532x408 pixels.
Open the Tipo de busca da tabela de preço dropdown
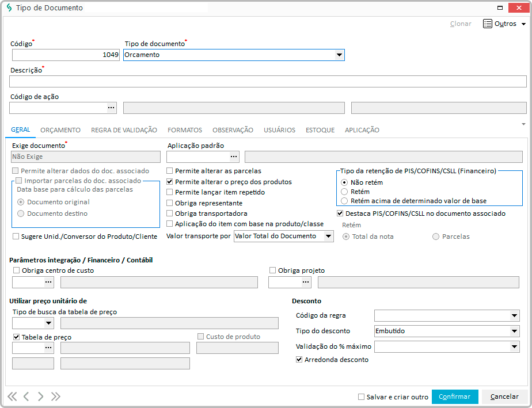pos(48,323)
